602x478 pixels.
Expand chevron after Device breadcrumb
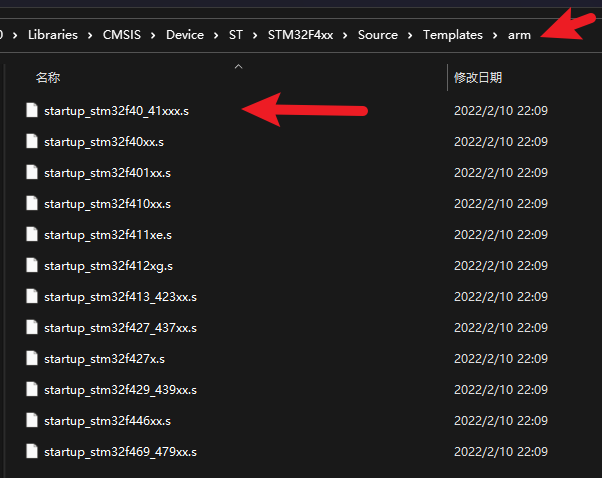[216, 35]
